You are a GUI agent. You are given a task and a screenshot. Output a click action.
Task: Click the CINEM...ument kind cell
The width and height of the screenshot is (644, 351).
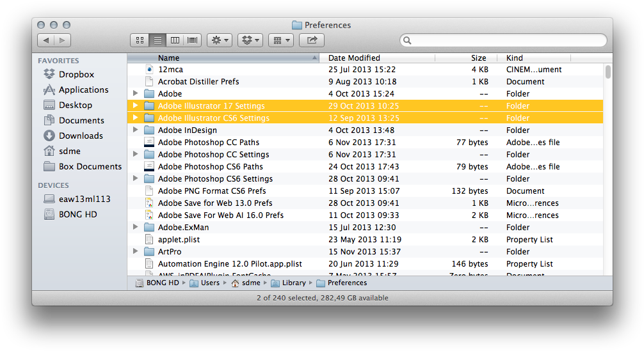[534, 70]
